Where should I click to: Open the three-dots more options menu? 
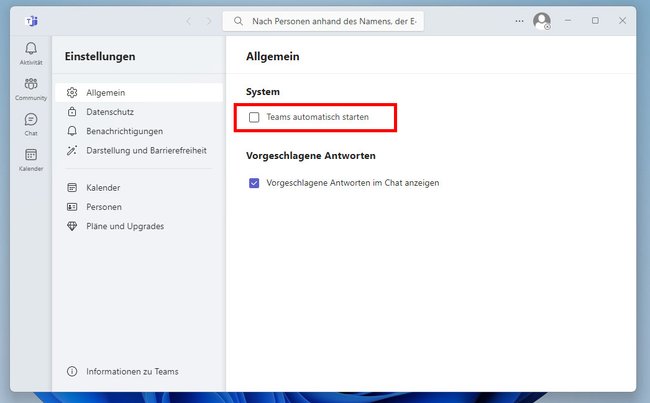(519, 21)
